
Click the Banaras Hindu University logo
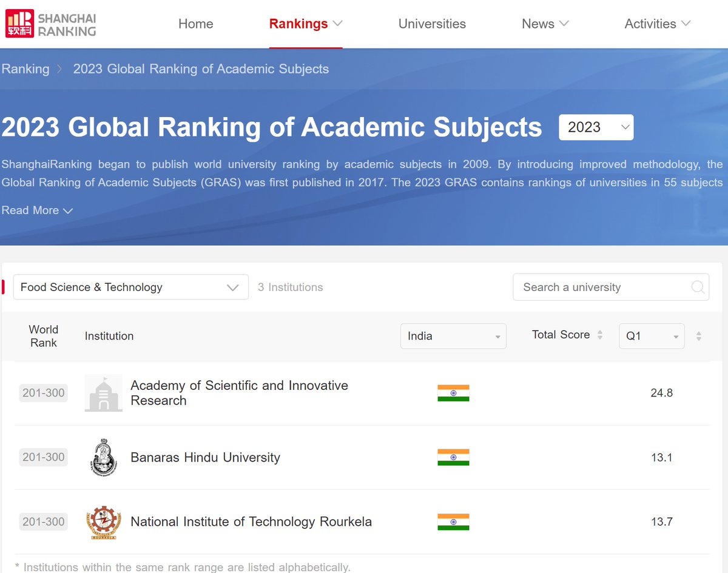pos(104,457)
